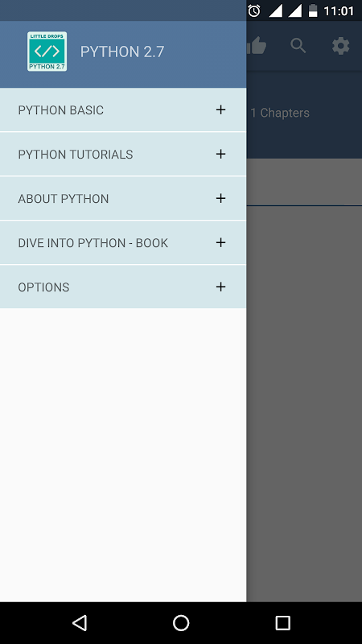Dismiss drawer by tapping dimmed gray area
Image resolution: width=362 pixels, height=644 pixels.
304,402
